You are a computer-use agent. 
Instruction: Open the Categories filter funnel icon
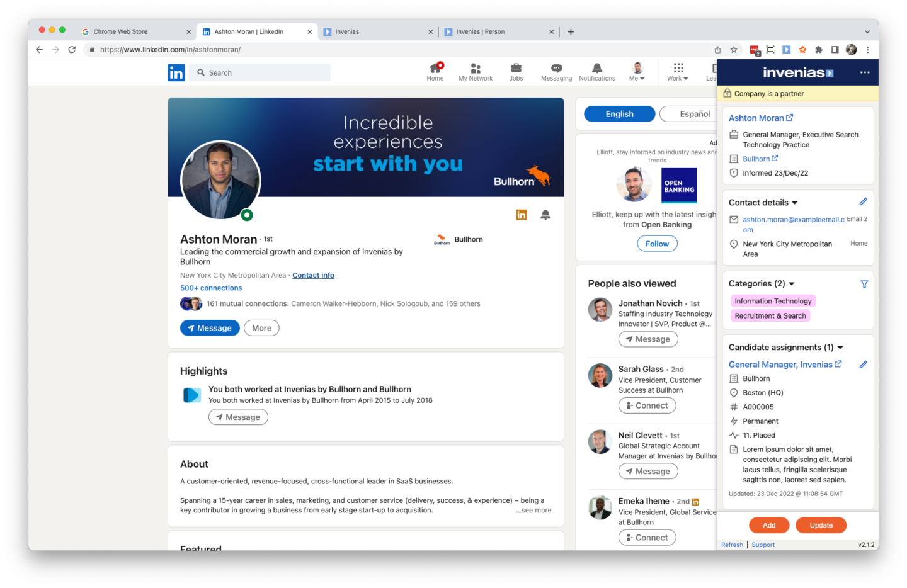click(865, 284)
